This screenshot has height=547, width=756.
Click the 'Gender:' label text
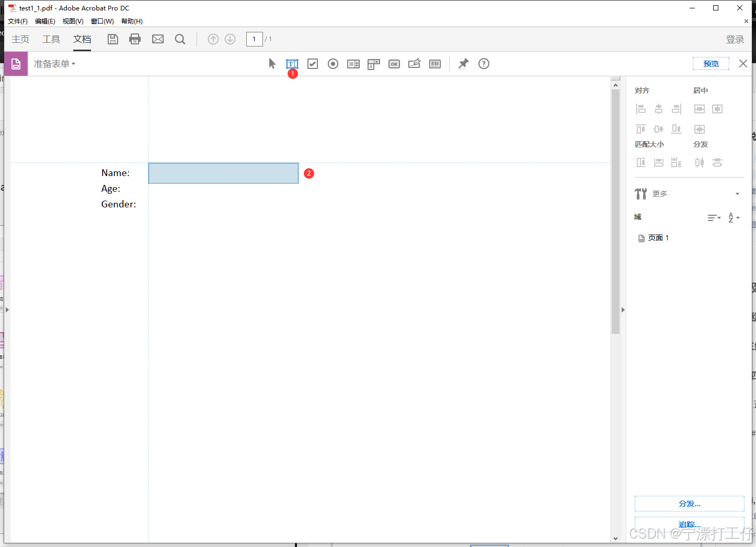coord(119,204)
